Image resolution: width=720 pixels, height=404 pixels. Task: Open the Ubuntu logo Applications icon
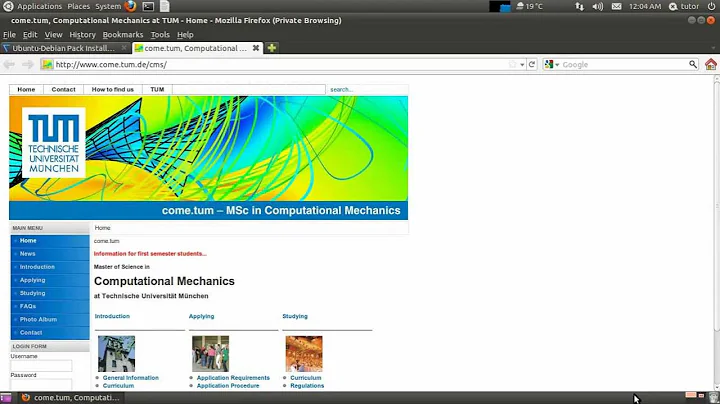click(8, 6)
